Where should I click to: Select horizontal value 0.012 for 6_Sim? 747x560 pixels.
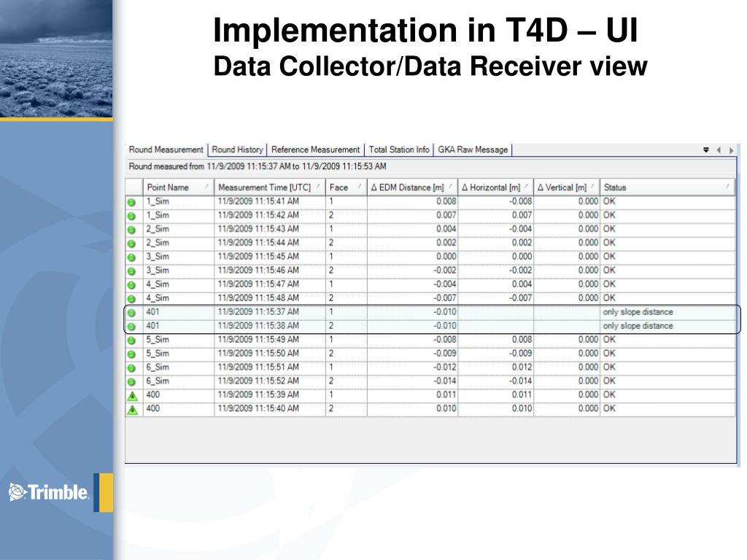tap(522, 367)
